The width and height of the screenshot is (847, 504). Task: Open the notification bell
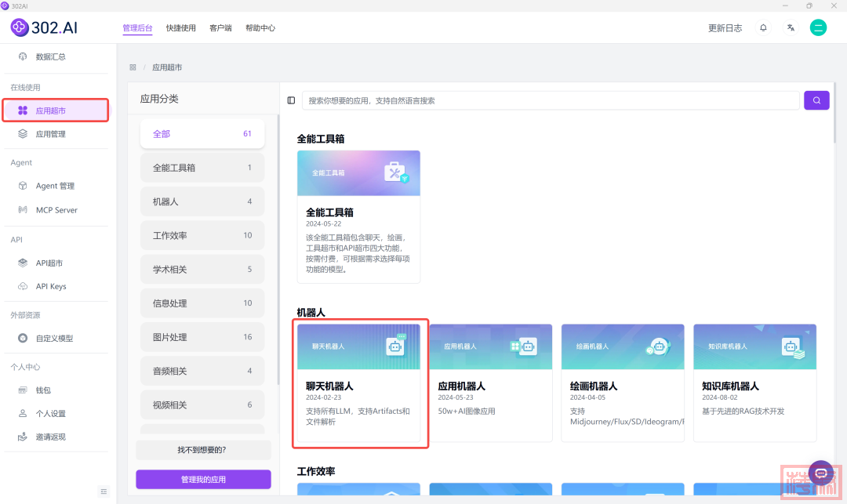(763, 27)
